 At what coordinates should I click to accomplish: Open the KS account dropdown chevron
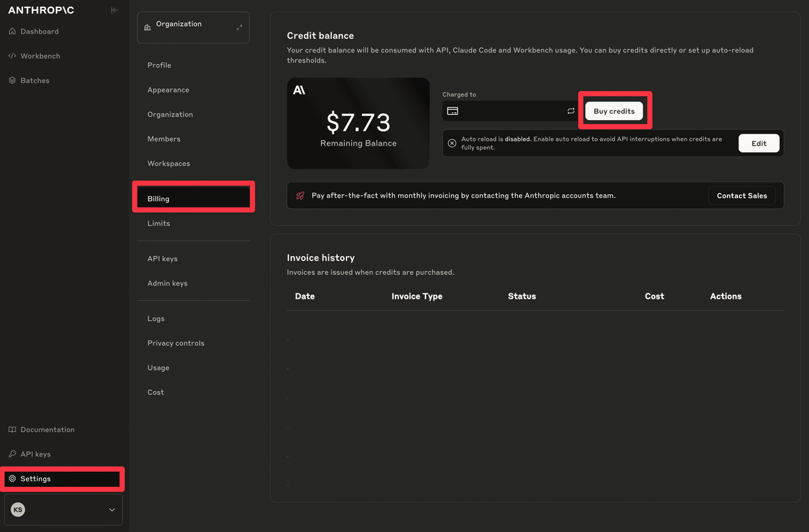point(112,510)
